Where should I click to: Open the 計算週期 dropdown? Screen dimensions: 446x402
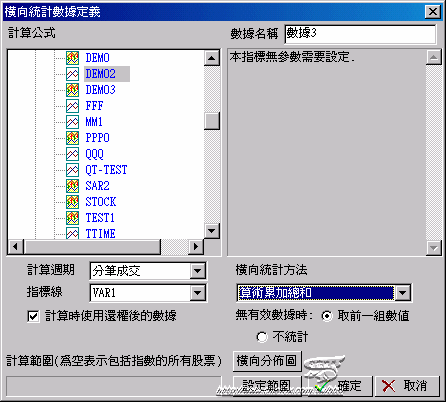coord(197,271)
